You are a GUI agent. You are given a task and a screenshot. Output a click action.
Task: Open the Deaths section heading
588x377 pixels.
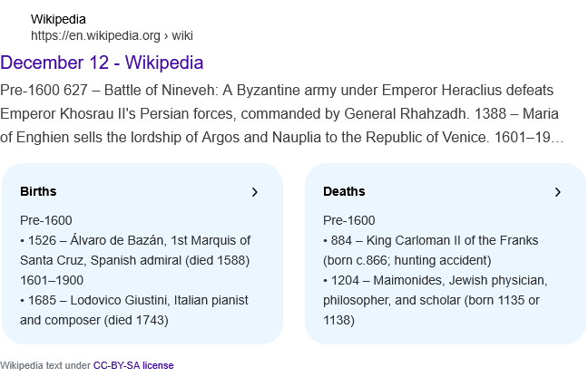pyautogui.click(x=344, y=191)
